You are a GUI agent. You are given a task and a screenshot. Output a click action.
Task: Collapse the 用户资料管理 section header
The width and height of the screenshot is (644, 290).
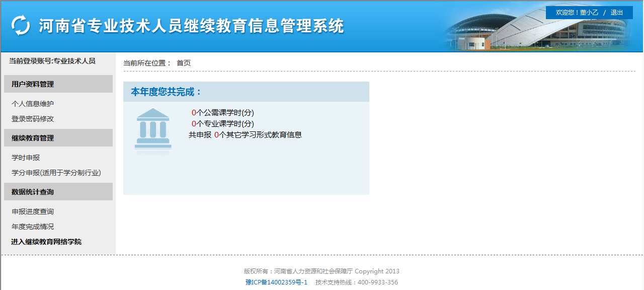[x=58, y=84]
